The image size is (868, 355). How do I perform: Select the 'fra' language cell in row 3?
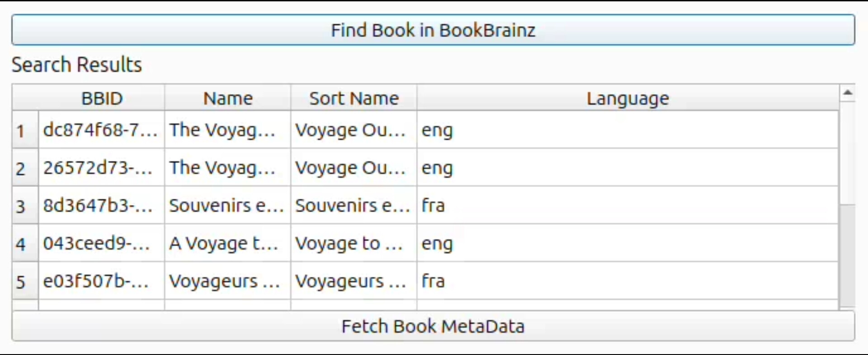(x=627, y=206)
